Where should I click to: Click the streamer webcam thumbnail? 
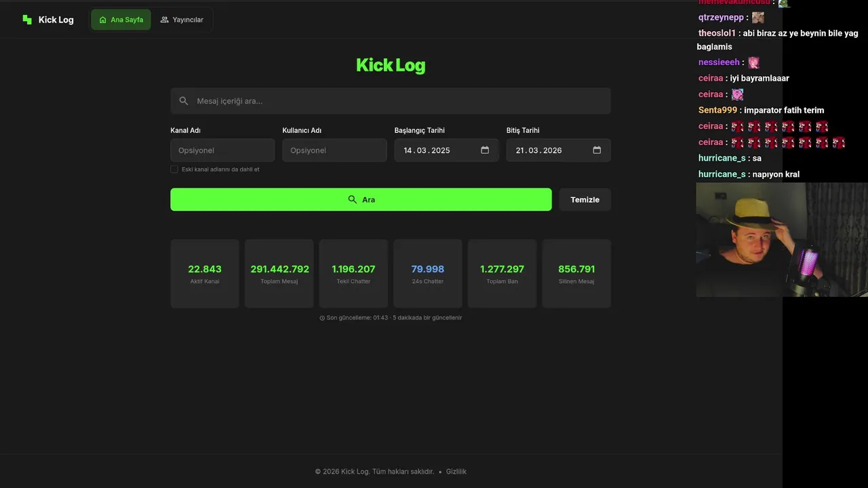pyautogui.click(x=781, y=240)
